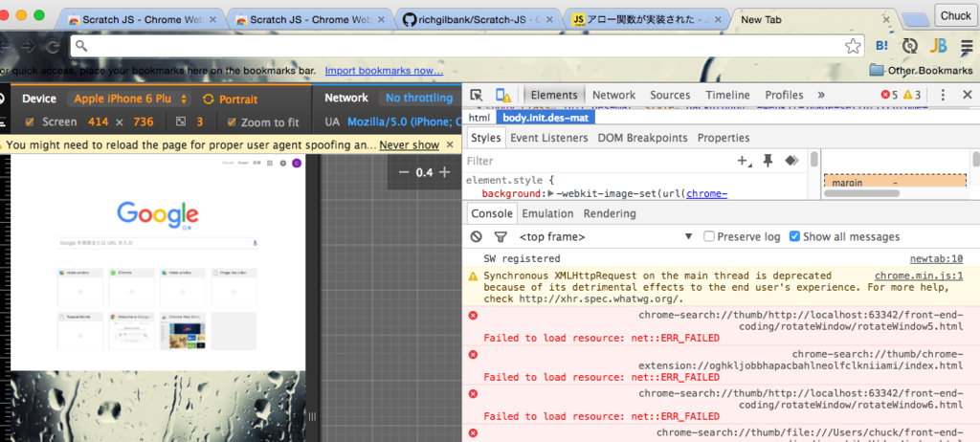This screenshot has height=442, width=980.
Task: Select body.init.des-mat breadcrumb
Action: pyautogui.click(x=546, y=118)
